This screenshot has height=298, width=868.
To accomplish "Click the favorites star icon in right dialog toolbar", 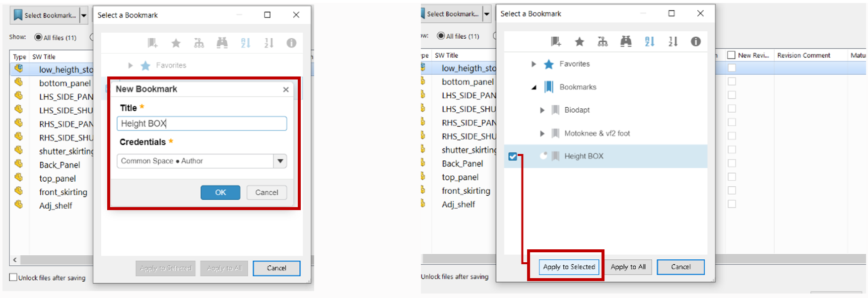I will pos(579,42).
